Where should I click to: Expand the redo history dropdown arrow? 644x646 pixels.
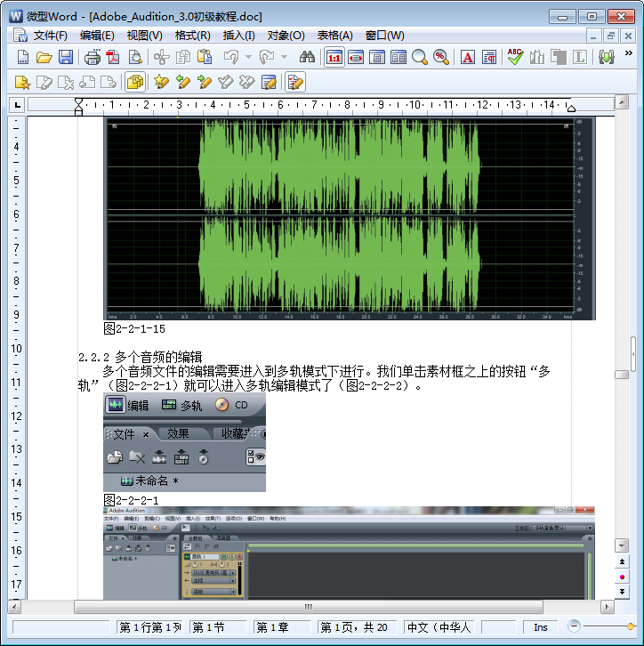[x=284, y=57]
